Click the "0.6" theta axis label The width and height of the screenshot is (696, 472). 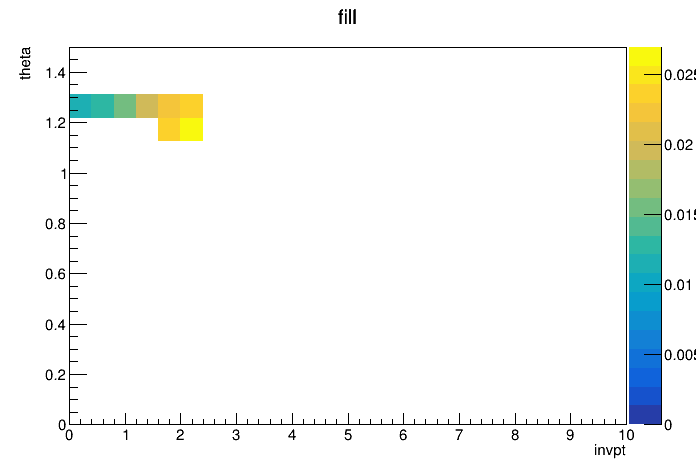pos(55,274)
